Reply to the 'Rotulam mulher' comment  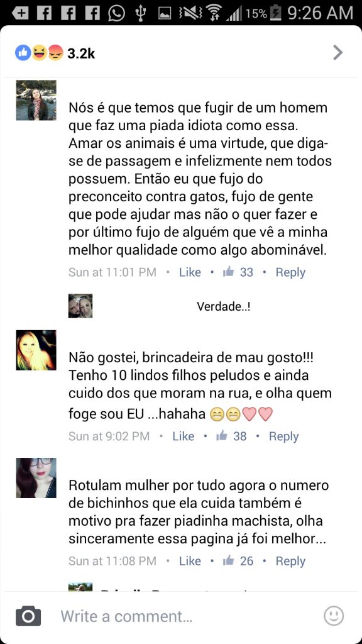pyautogui.click(x=290, y=561)
